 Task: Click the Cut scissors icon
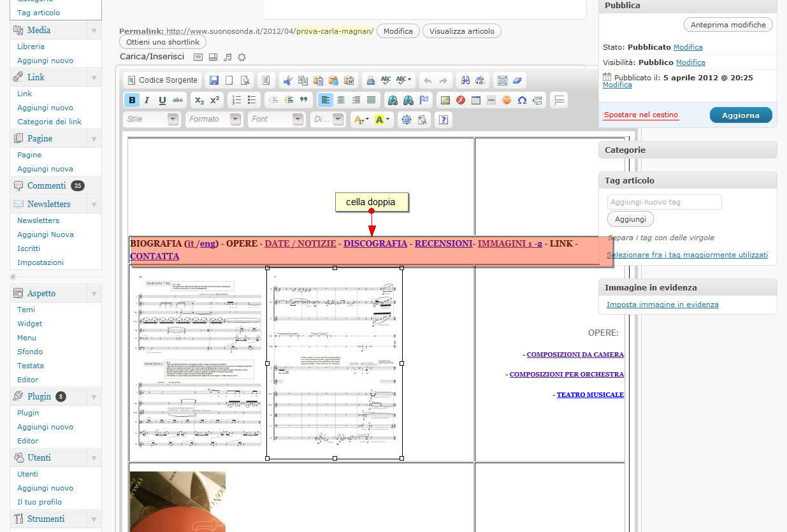[287, 80]
